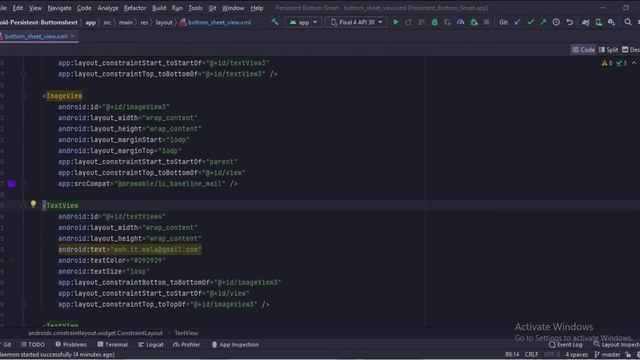Screen dimensions: 640x360
Task: Click the res breadcrumb in navigation bar
Action: click(x=144, y=22)
